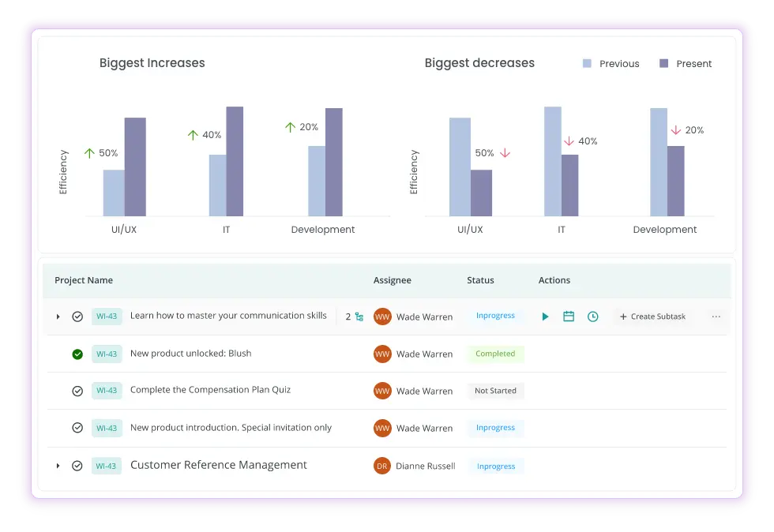Open the task 'New product unlocked: Blush'
Viewport: 774px width, 532px height.
(x=191, y=354)
